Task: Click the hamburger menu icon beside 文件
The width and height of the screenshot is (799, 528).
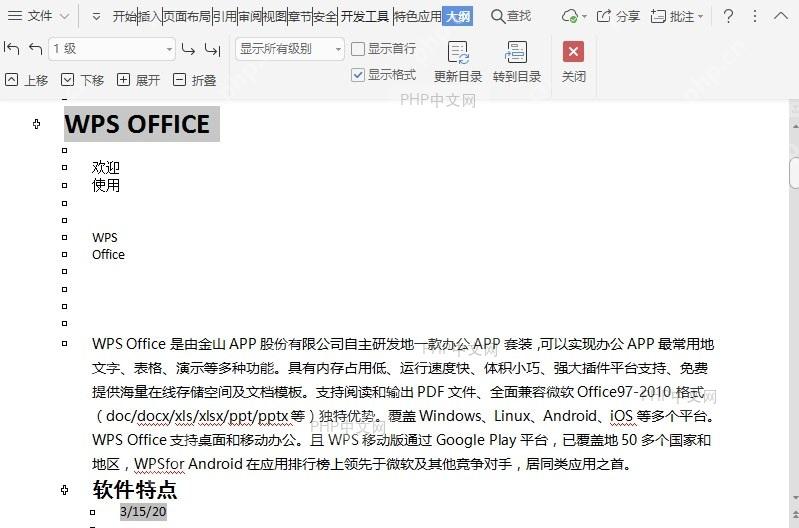Action: click(x=15, y=16)
